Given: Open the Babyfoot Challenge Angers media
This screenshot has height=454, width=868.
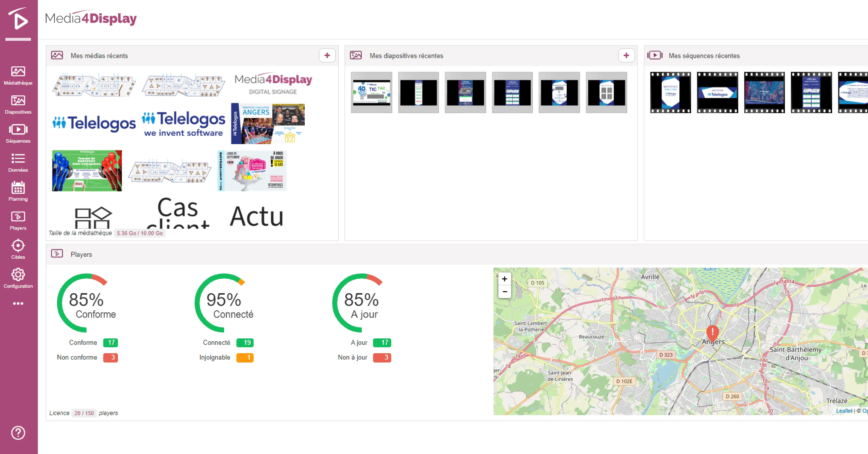Looking at the screenshot, I should tap(268, 124).
